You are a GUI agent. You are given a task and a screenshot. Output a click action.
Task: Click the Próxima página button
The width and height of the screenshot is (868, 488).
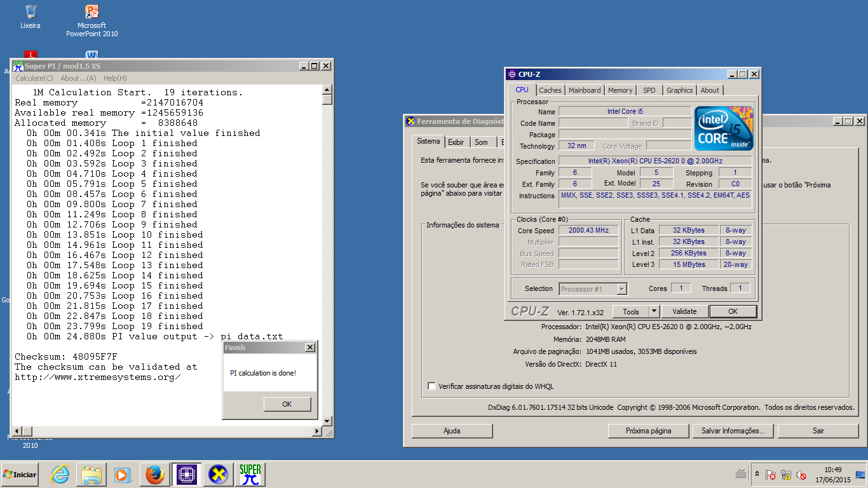point(648,431)
